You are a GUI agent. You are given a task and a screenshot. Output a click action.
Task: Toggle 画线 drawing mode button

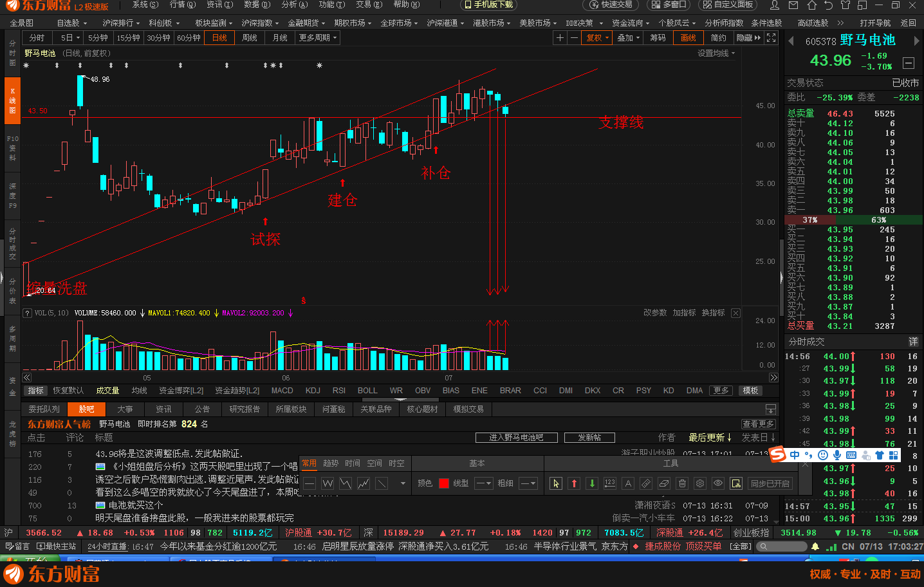(x=688, y=38)
